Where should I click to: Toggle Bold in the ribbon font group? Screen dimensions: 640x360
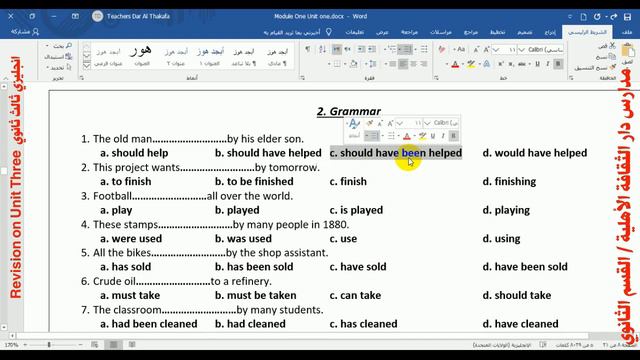558,64
